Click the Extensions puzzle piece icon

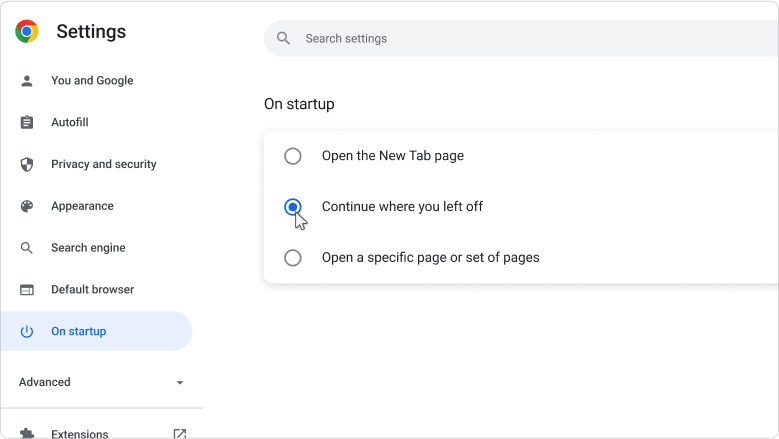27,434
